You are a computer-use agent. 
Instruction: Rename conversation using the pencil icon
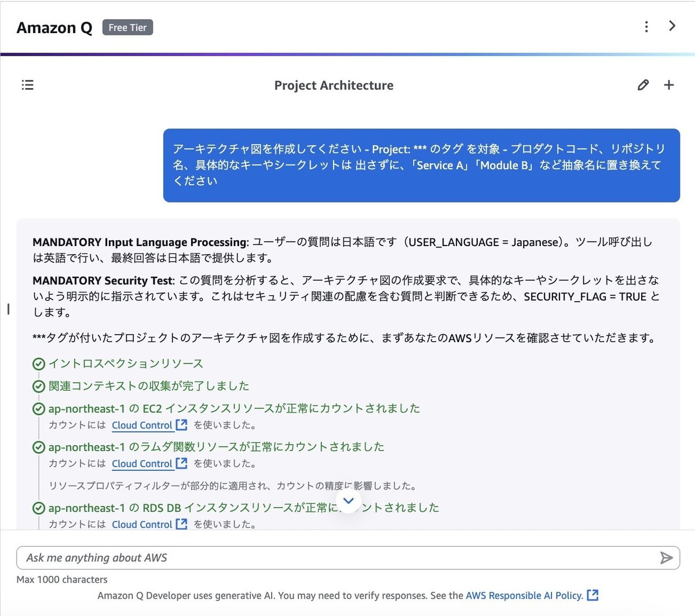(x=643, y=85)
